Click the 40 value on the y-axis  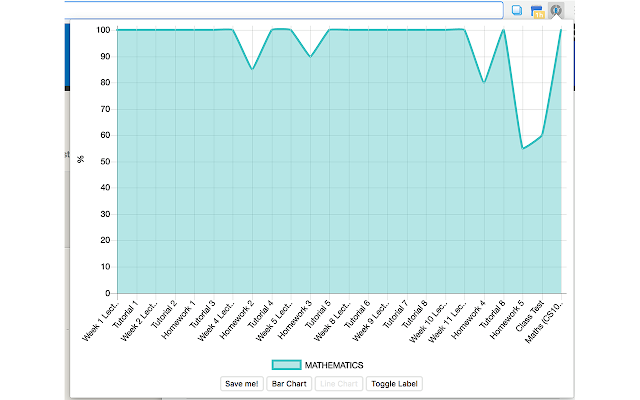tap(105, 188)
